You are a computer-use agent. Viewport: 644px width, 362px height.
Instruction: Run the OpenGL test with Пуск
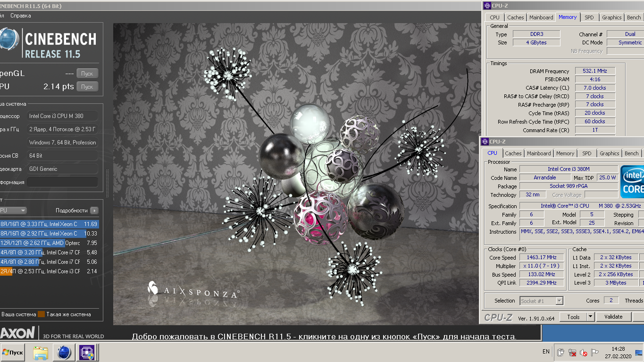[x=87, y=74]
